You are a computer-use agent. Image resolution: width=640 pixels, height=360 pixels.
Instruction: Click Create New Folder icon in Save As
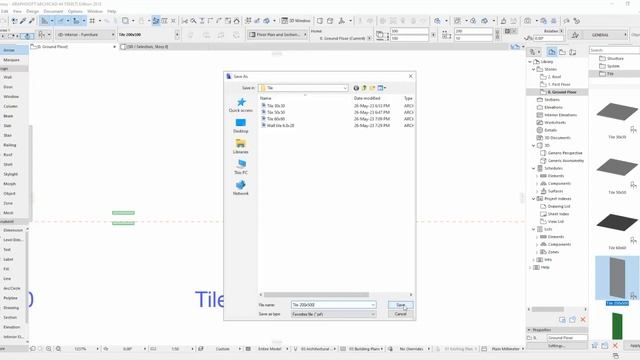[x=372, y=88]
